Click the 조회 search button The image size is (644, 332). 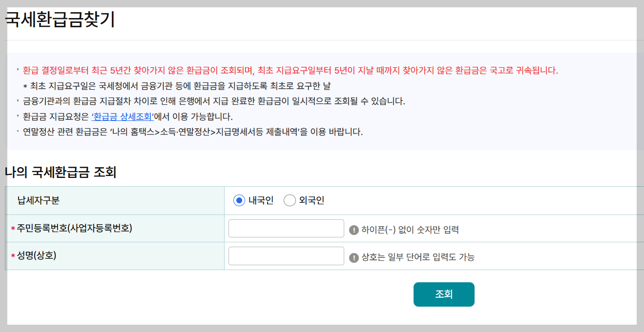pos(443,294)
